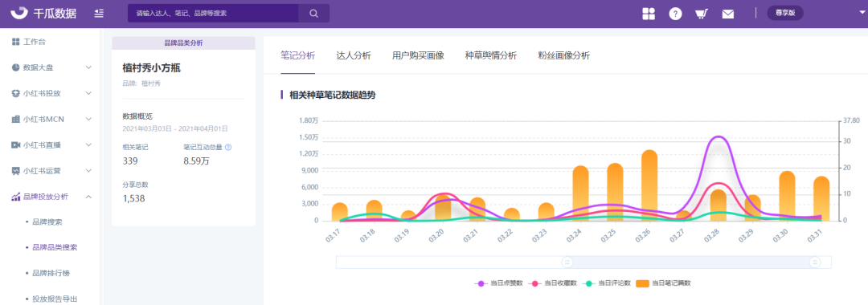Click the 小红书MCN building icon

[x=15, y=120]
